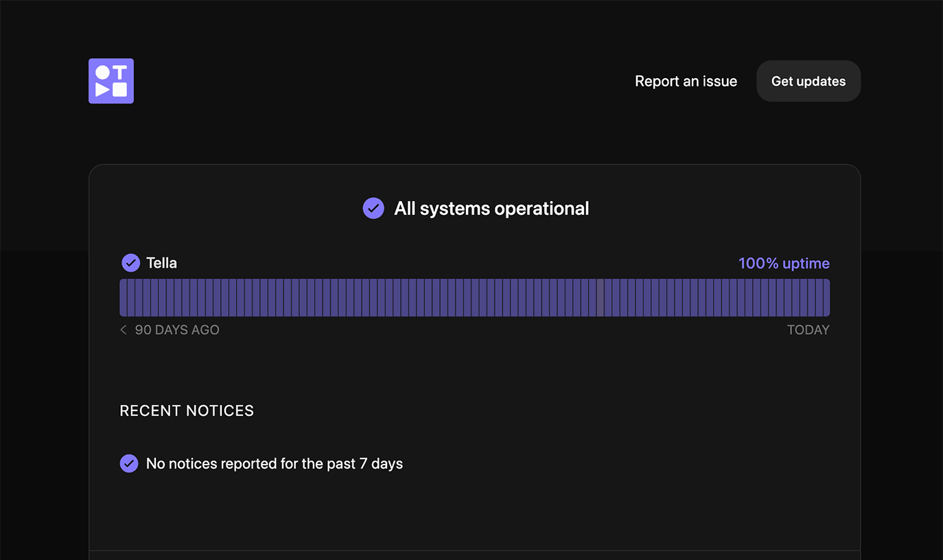This screenshot has width=943, height=560.
Task: Click the checkmark beside No notices reported
Action: [129, 463]
